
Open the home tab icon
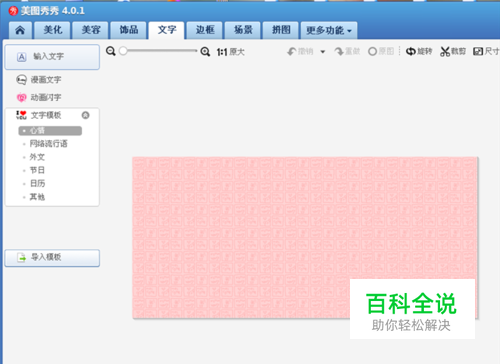coord(20,30)
